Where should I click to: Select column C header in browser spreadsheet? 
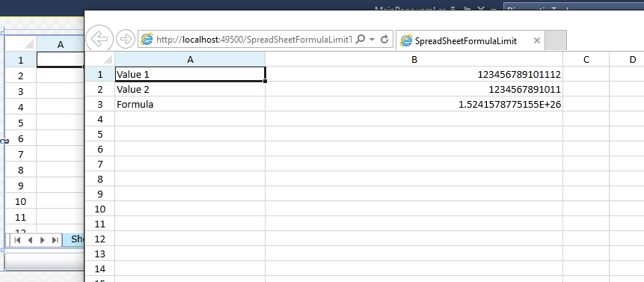(586, 59)
